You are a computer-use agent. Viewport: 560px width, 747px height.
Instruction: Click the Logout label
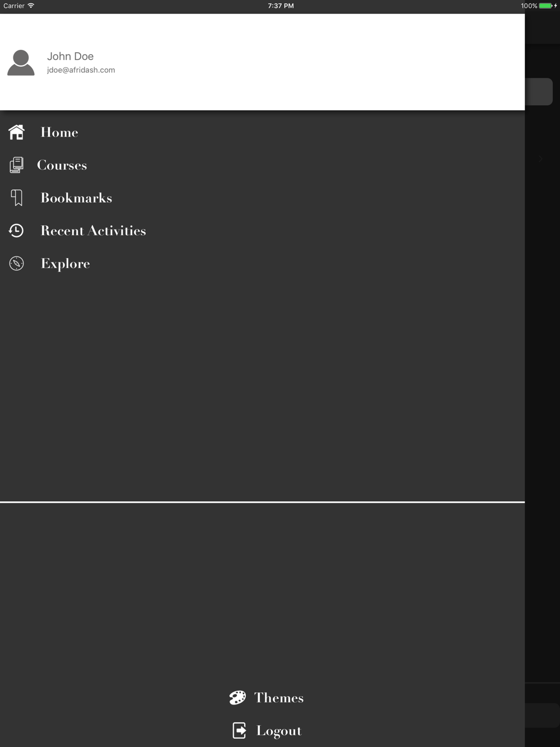279,731
